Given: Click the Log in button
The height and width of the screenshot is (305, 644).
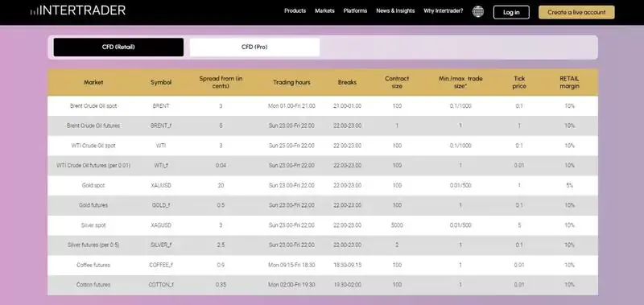Looking at the screenshot, I should pyautogui.click(x=511, y=12).
